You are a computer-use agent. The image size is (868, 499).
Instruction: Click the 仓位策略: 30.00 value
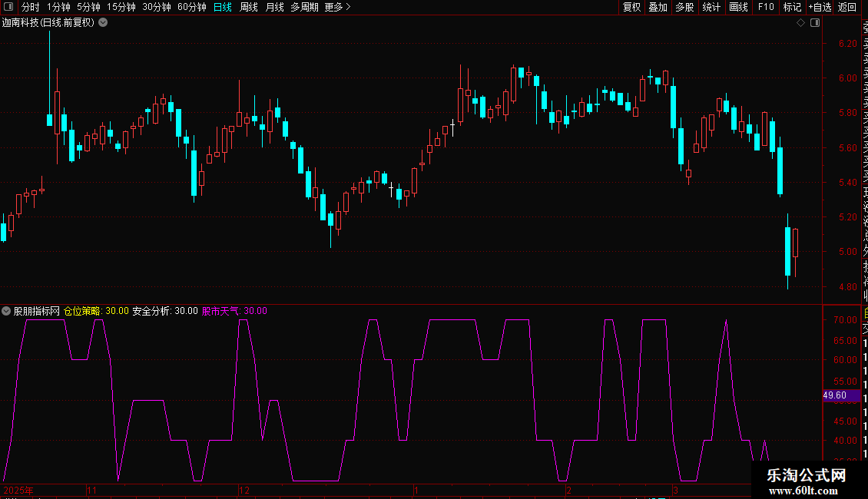[96, 311]
